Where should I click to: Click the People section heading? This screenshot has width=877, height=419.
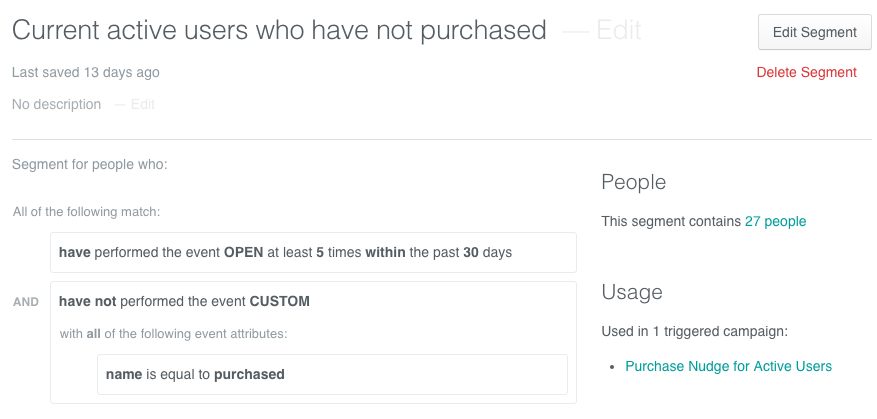point(634,182)
